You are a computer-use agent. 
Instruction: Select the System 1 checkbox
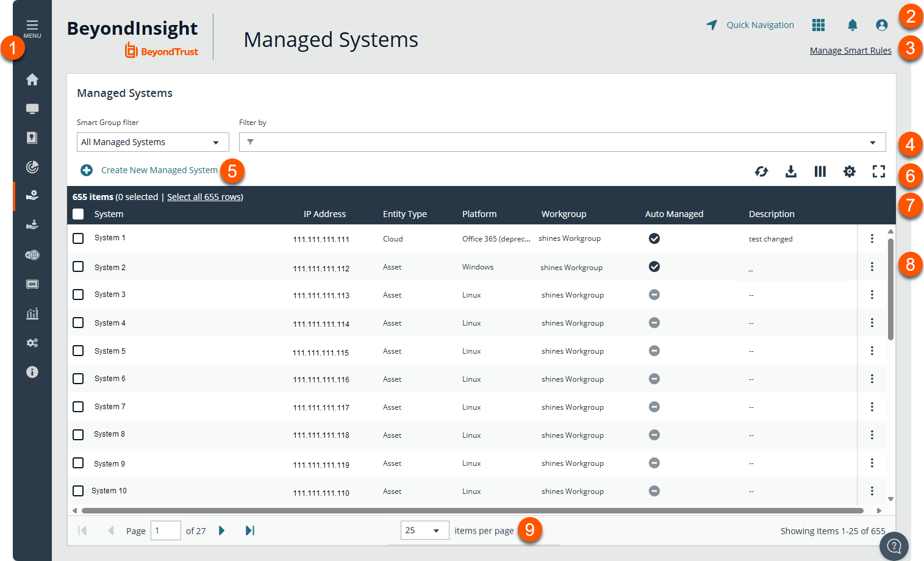pos(78,238)
